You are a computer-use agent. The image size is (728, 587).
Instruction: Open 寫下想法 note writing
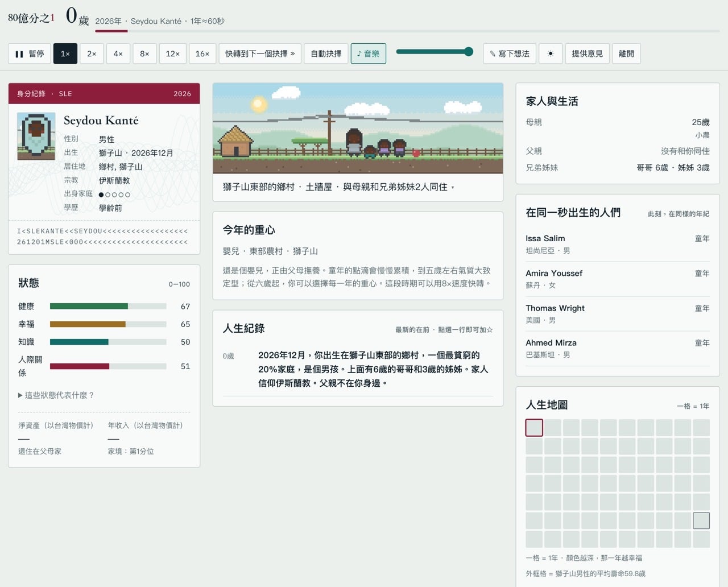point(510,53)
